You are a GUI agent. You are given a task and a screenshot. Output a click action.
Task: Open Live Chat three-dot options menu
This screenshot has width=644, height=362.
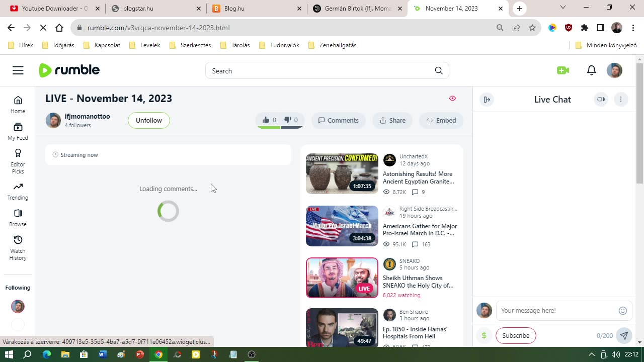(x=621, y=100)
